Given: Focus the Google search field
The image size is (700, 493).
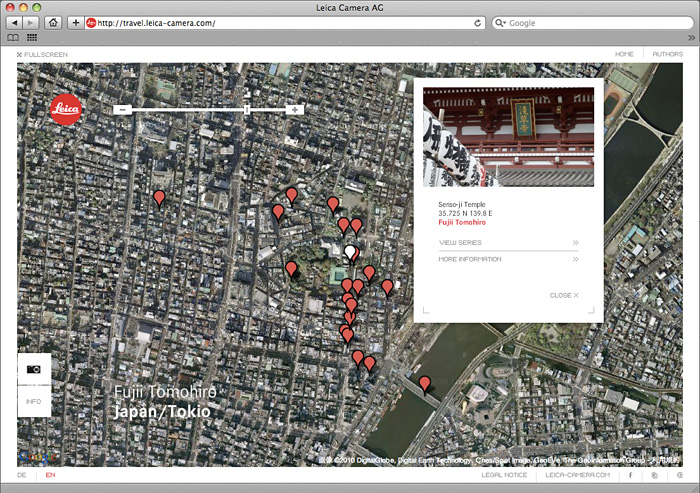Looking at the screenshot, I should pyautogui.click(x=592, y=23).
